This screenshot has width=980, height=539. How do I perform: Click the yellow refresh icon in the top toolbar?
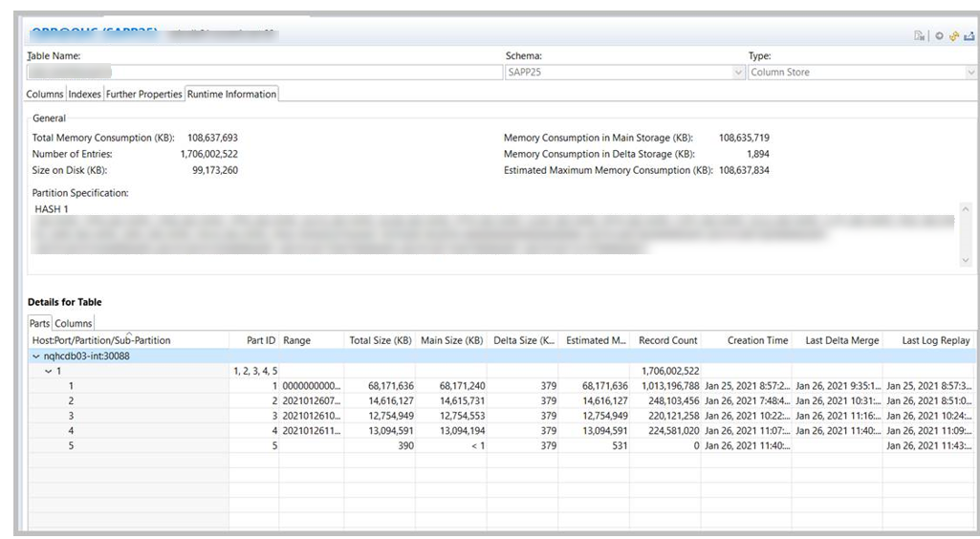click(954, 36)
